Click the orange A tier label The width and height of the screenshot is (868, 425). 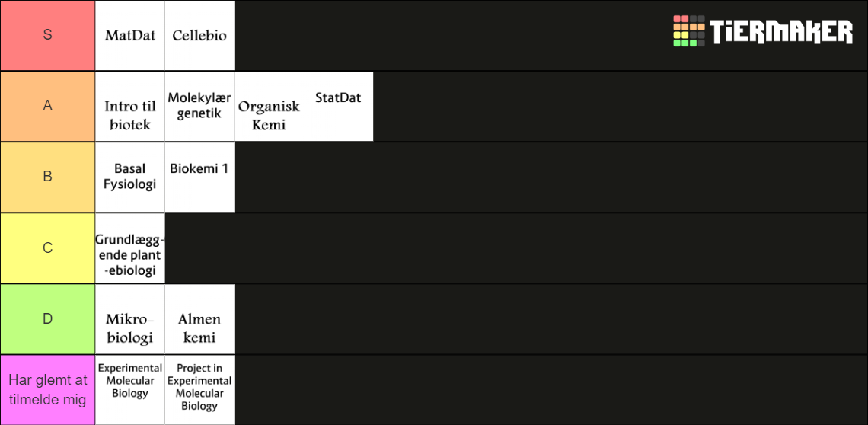tap(48, 107)
